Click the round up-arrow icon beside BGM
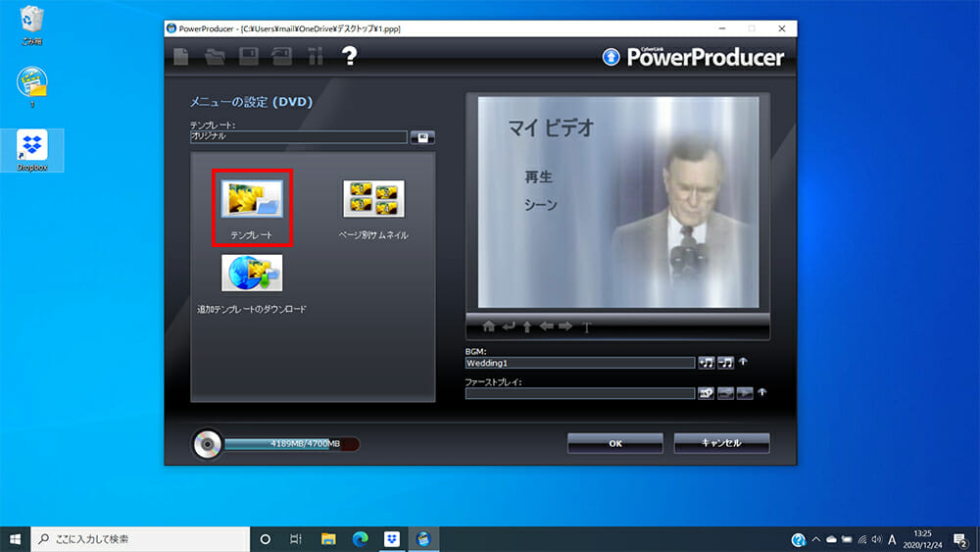 [x=743, y=362]
